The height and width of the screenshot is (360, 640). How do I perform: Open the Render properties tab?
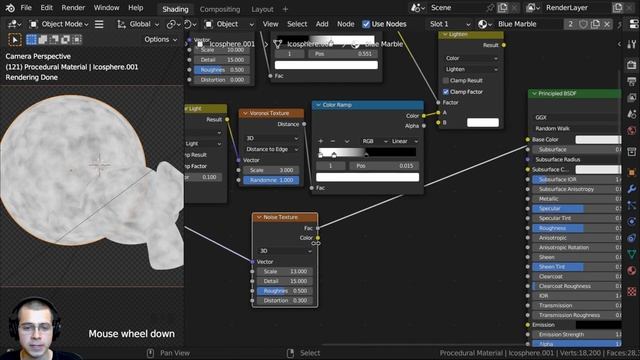click(x=631, y=65)
